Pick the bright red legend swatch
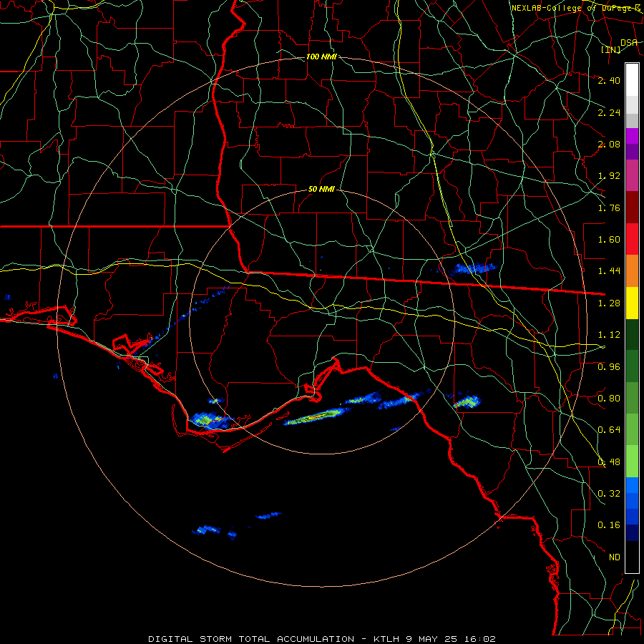The width and height of the screenshot is (644, 644). 632,239
